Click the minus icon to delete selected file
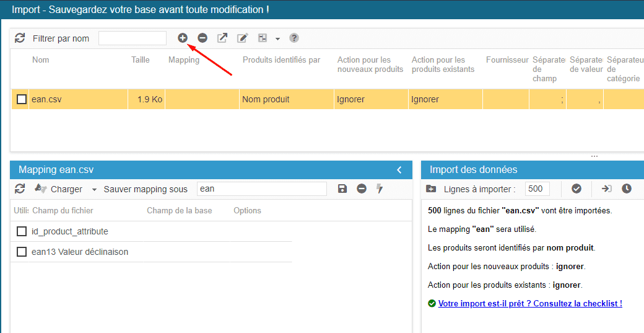 [202, 38]
